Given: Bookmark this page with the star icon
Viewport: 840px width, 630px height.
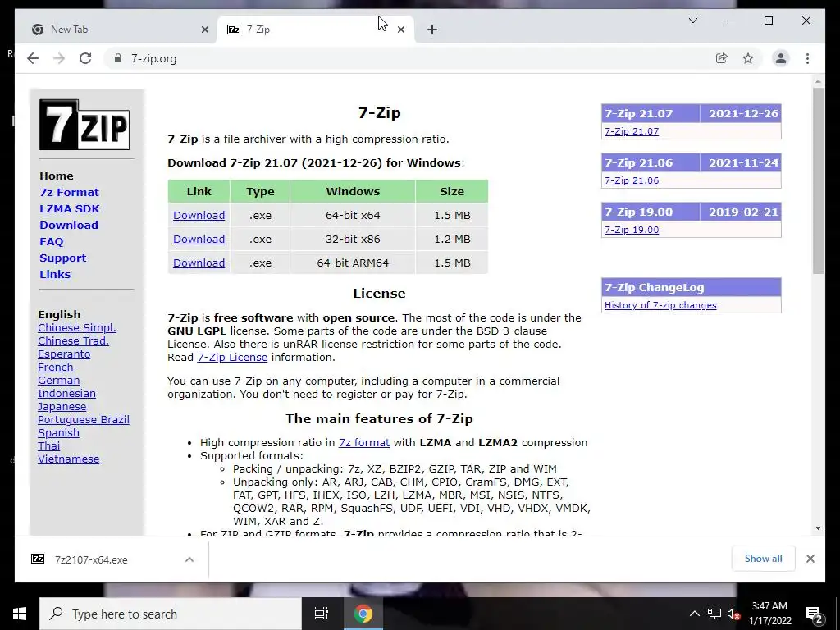Looking at the screenshot, I should point(748,58).
